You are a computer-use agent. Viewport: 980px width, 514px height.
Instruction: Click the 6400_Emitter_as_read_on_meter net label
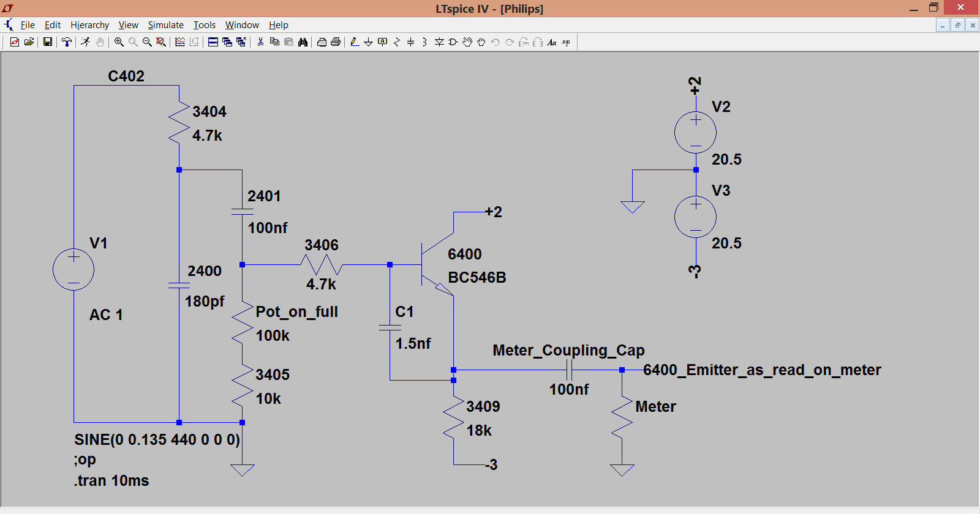762,370
